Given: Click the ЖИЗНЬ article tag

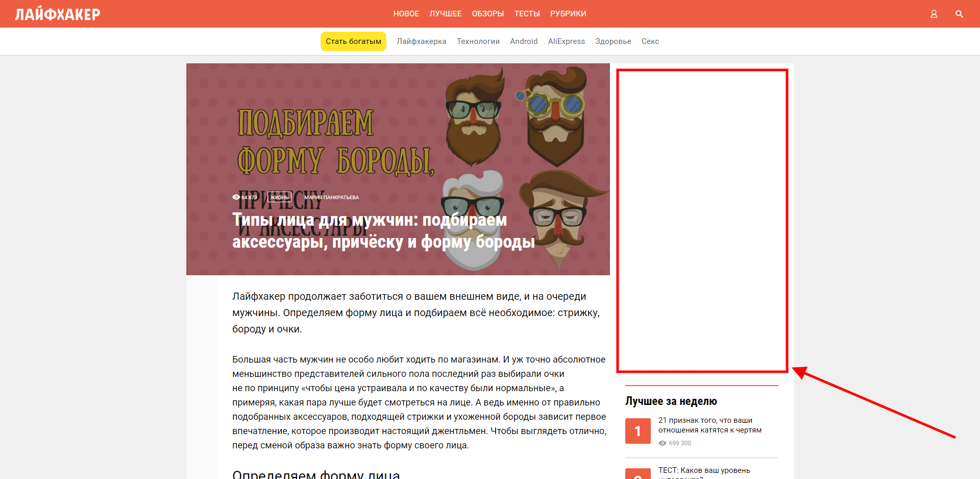Looking at the screenshot, I should tap(279, 197).
